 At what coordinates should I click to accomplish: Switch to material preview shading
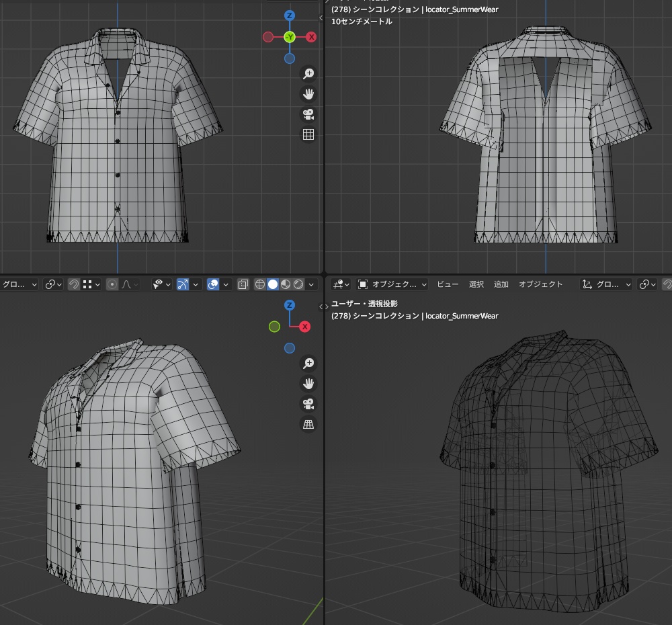point(286,284)
